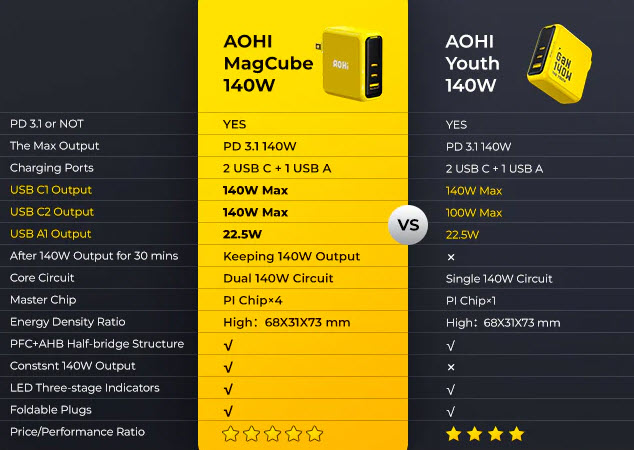Click the Youth X mark for After 140W Output row
This screenshot has width=634, height=450.
pyautogui.click(x=451, y=256)
